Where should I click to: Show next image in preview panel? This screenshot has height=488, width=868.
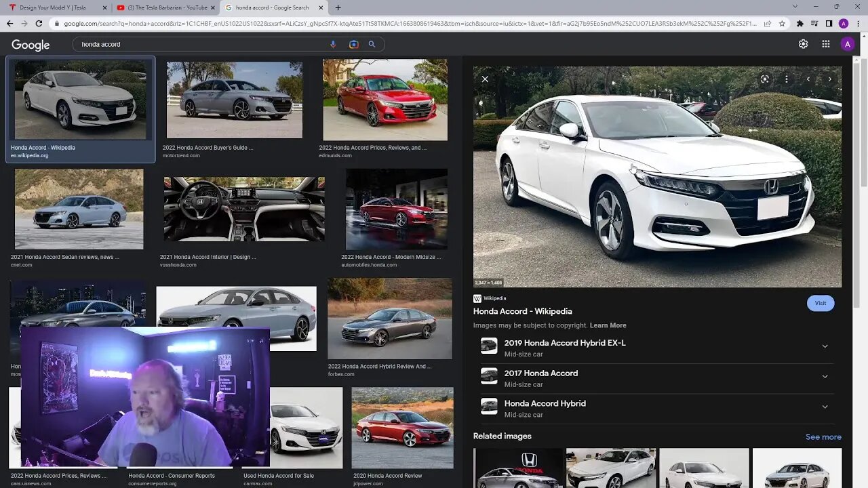tap(829, 79)
